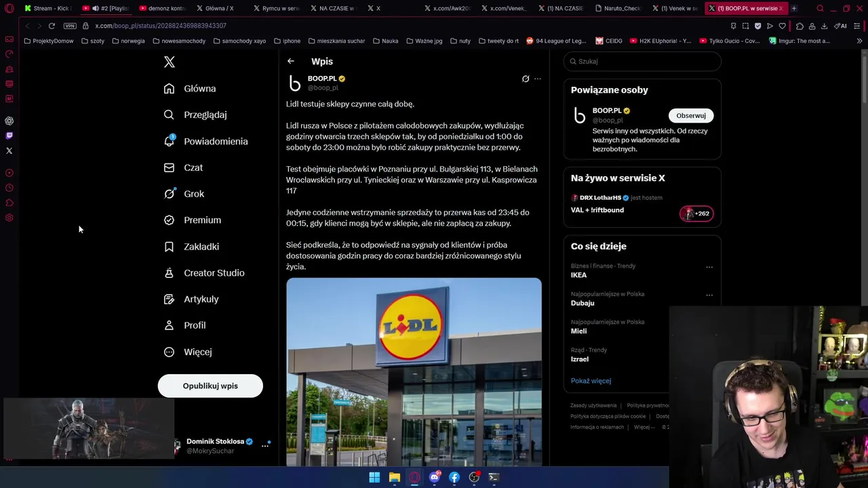Switch to Naruto_Check tab
Screen dimensions: 868x488
[617, 8]
